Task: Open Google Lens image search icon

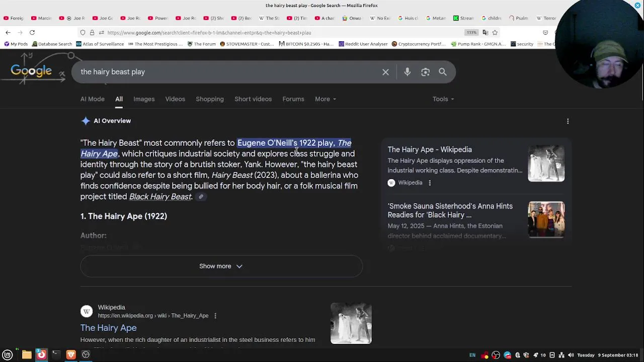Action: pos(426,72)
